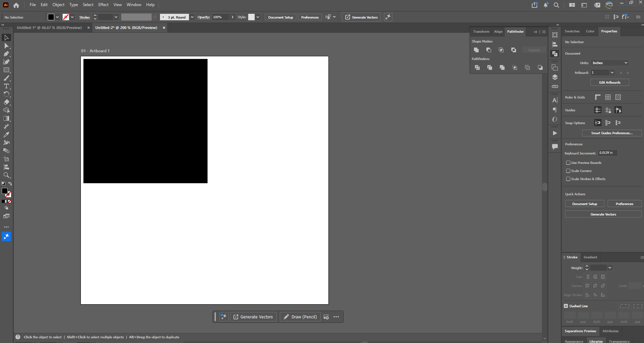
Task: Select the Zoom tool
Action: [6, 175]
